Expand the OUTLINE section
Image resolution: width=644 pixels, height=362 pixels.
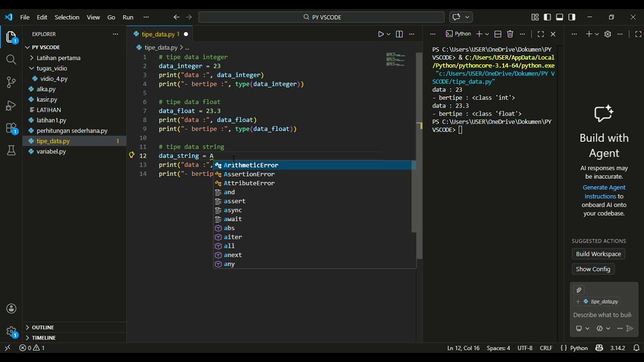74,327
